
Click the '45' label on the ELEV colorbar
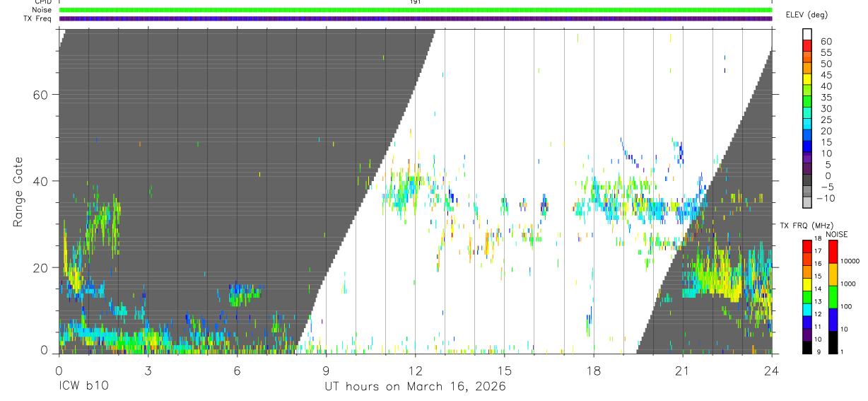(826, 75)
